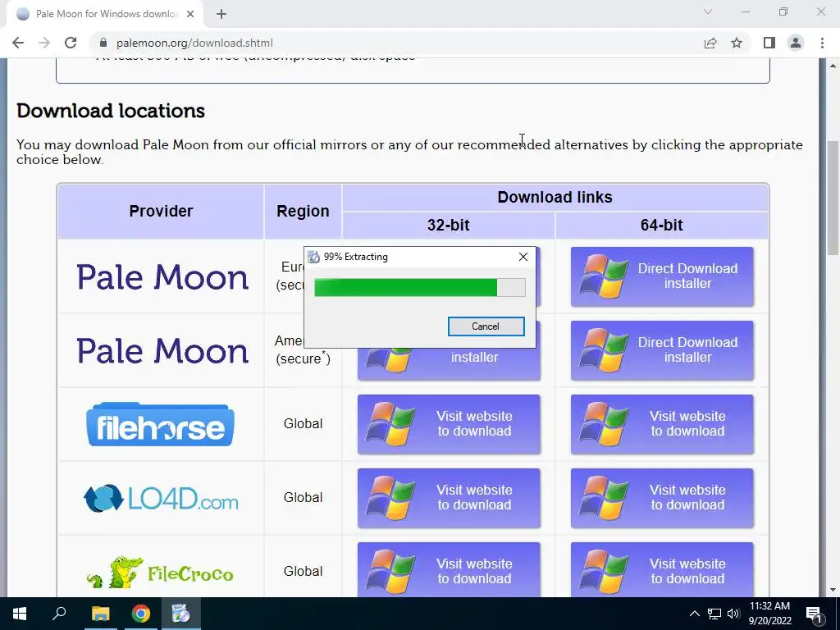Share this page from the address bar
The width and height of the screenshot is (840, 630).
pos(710,43)
